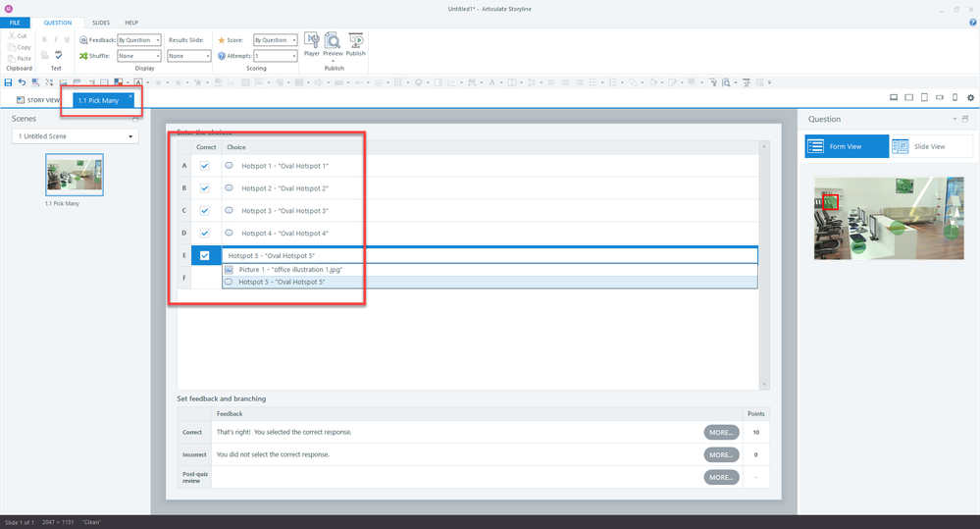
Task: Click MORE button for Correct feedback
Action: [x=721, y=432]
